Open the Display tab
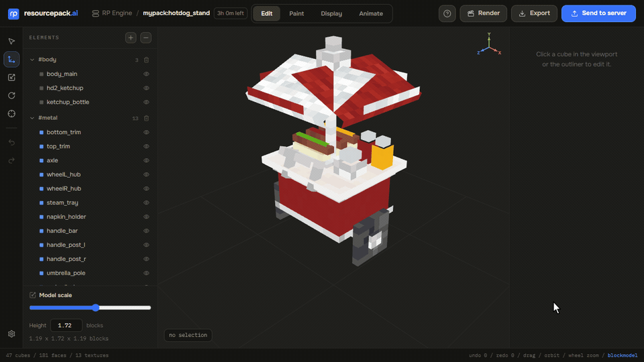This screenshot has width=644, height=362. tap(331, 13)
